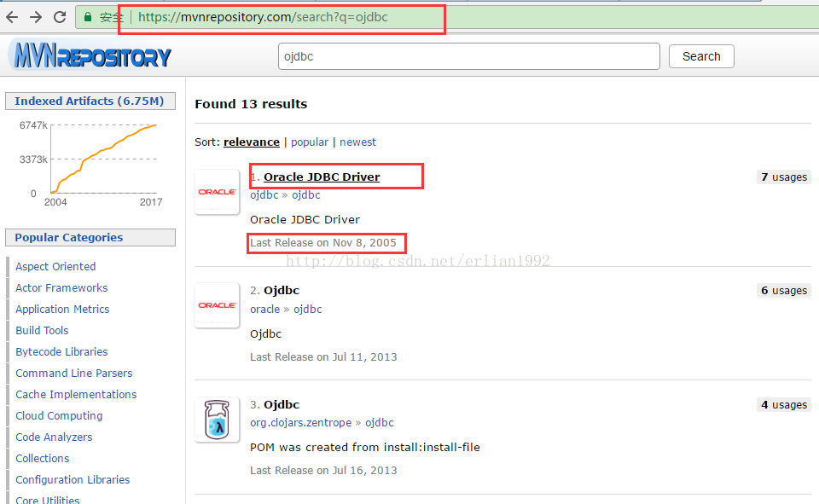Go forward with the browser forward arrow

pos(36,17)
